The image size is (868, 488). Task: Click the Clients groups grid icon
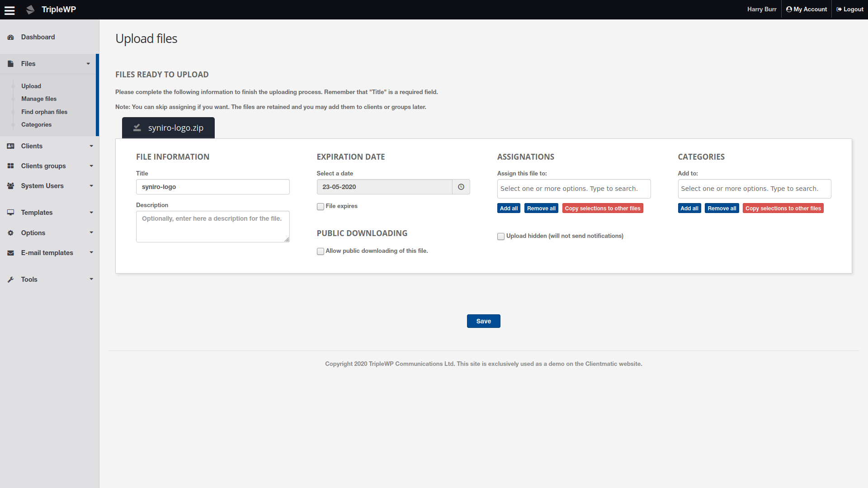pos(10,166)
